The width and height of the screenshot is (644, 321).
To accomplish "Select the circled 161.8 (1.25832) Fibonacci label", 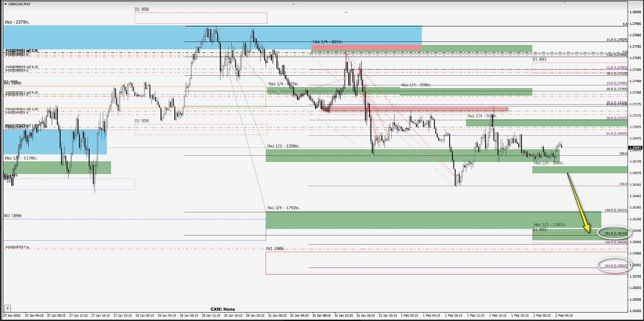I will [x=613, y=266].
